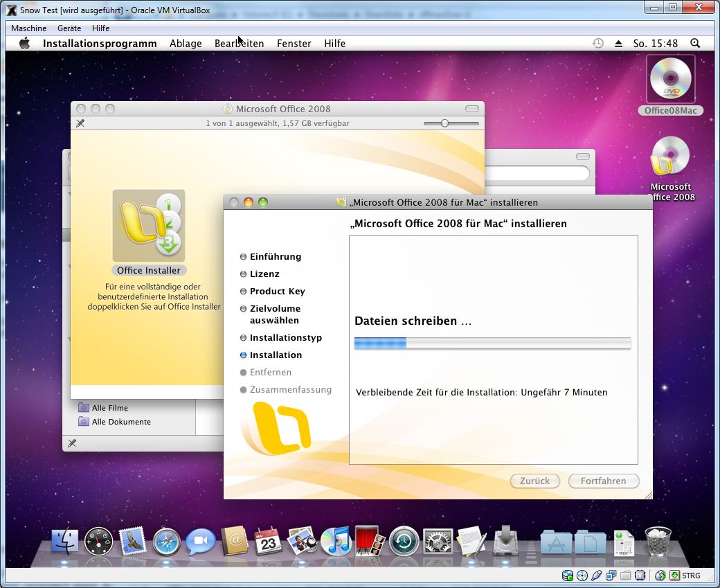720x588 pixels.
Task: Click the Installer app icon in dock
Action: (x=505, y=541)
